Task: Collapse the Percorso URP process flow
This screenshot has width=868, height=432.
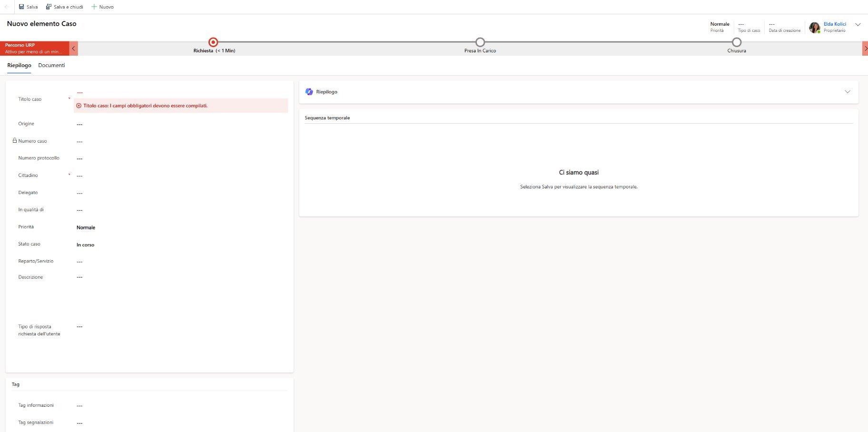Action: [x=73, y=49]
